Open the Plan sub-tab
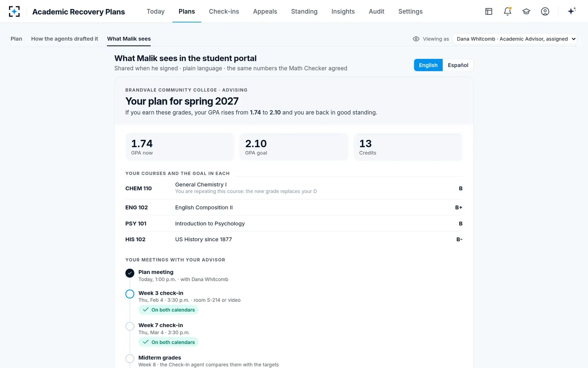 click(x=16, y=39)
